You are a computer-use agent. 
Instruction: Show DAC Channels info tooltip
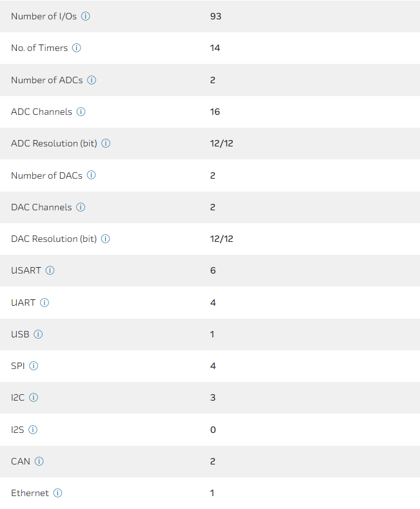[81, 207]
